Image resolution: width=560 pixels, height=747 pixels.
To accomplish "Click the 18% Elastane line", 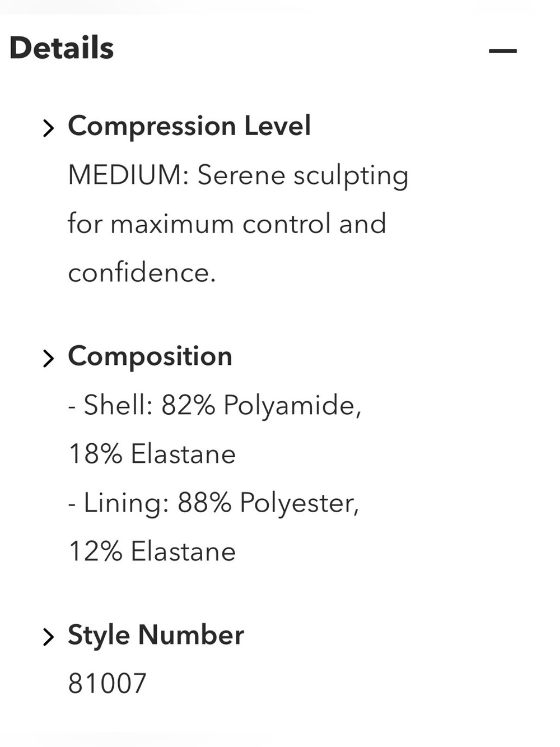I will [152, 454].
